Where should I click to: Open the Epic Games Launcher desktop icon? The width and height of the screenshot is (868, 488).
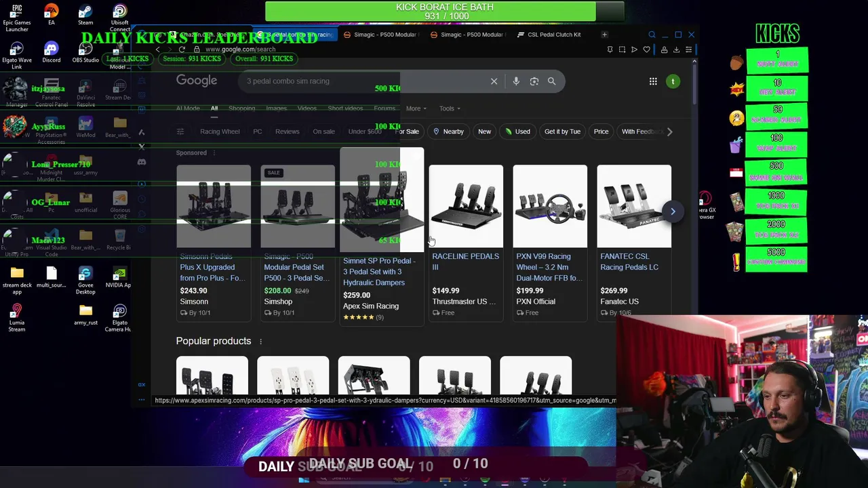pos(17,18)
